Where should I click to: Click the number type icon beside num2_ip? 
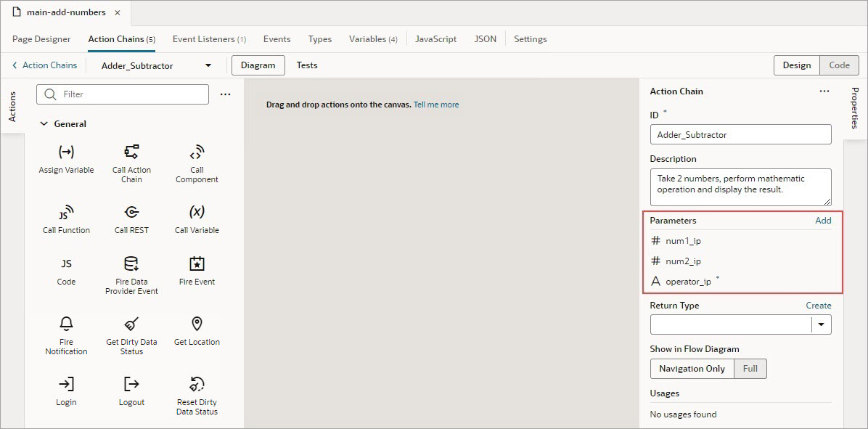point(655,261)
